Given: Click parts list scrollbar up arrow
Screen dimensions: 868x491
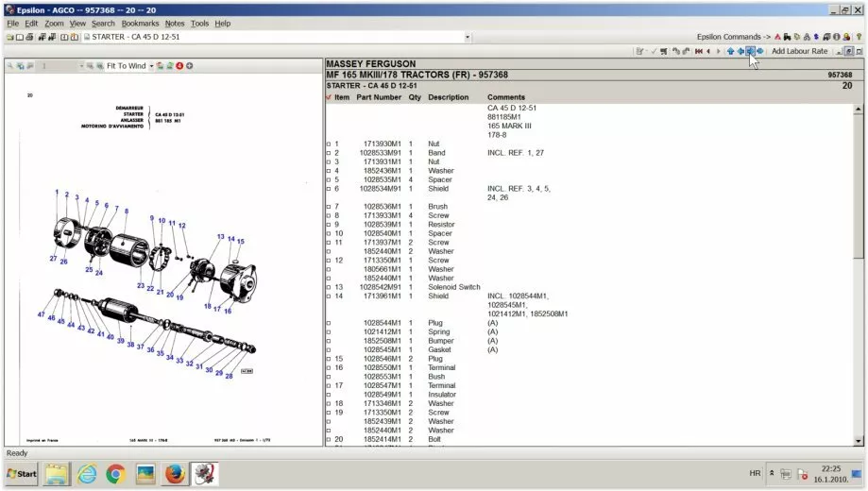Looking at the screenshot, I should [x=858, y=109].
